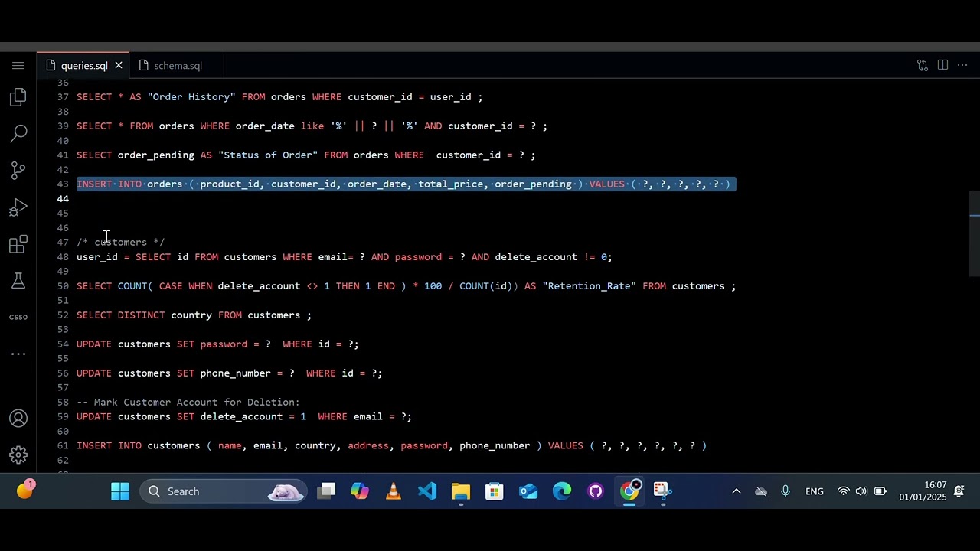
Task: Click the "Order History" string on line 37
Action: (191, 97)
